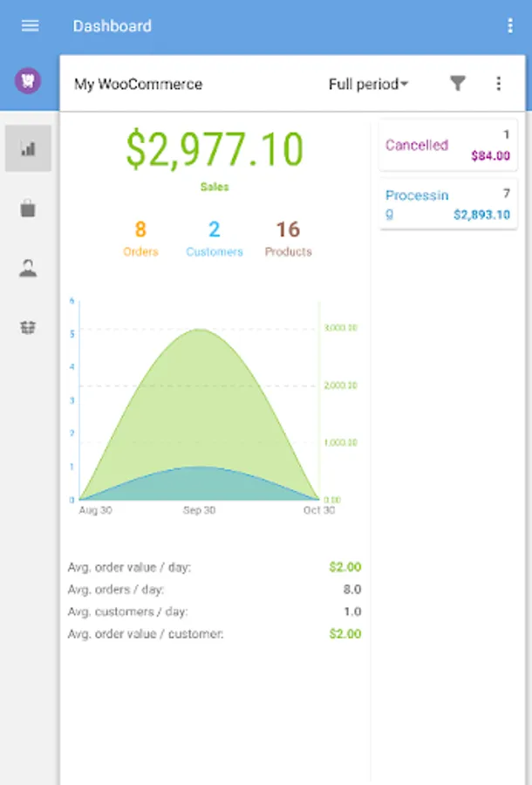The image size is (532, 785).
Task: Open orders via shopping bag sidebar icon
Action: (28, 208)
